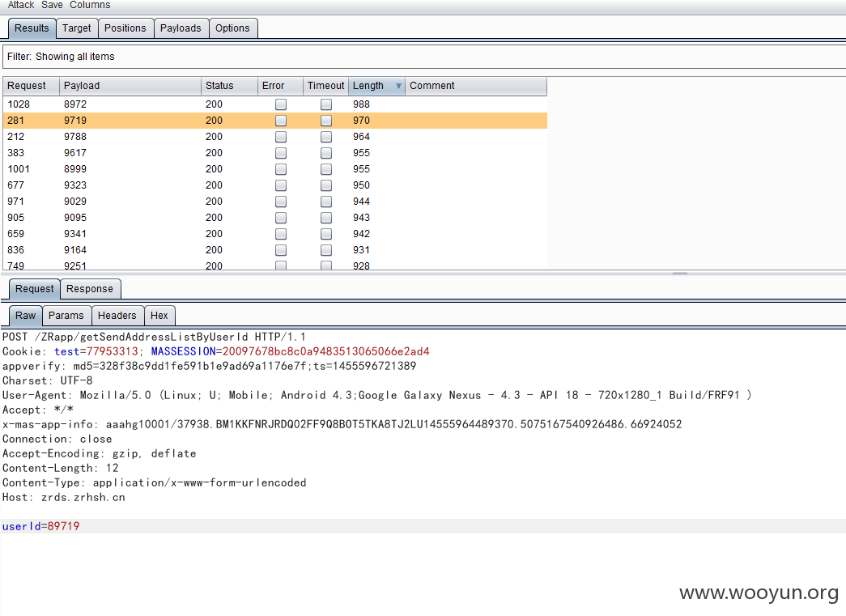
Task: Click length value 970 in highlighted row
Action: tap(362, 121)
